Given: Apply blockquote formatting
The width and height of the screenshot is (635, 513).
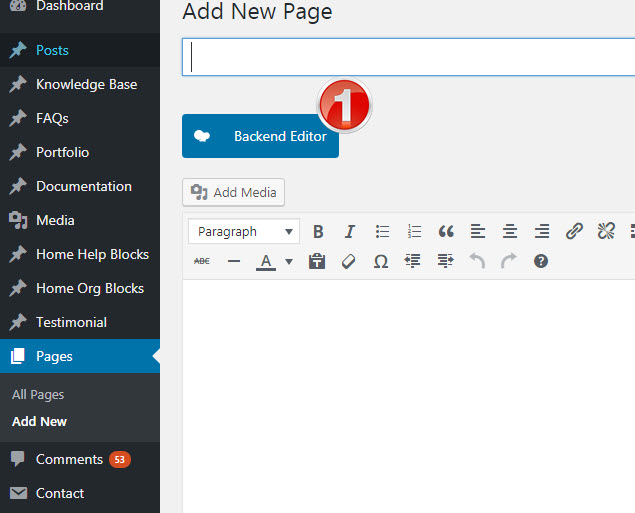Looking at the screenshot, I should pos(446,232).
